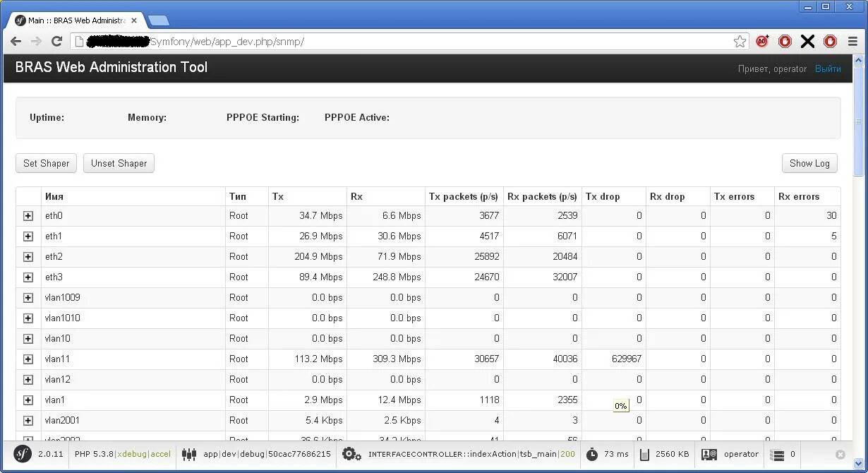
Task: Expand the vlan12 row
Action: [28, 380]
